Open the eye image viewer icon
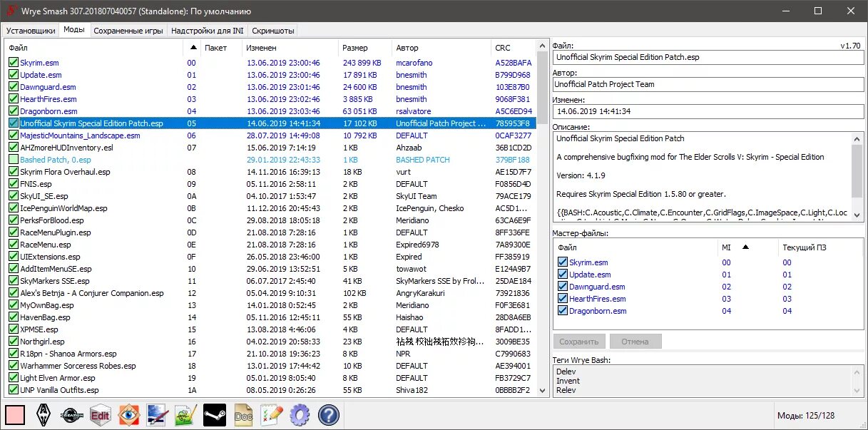Screen dimensions: 868x430 (129, 414)
